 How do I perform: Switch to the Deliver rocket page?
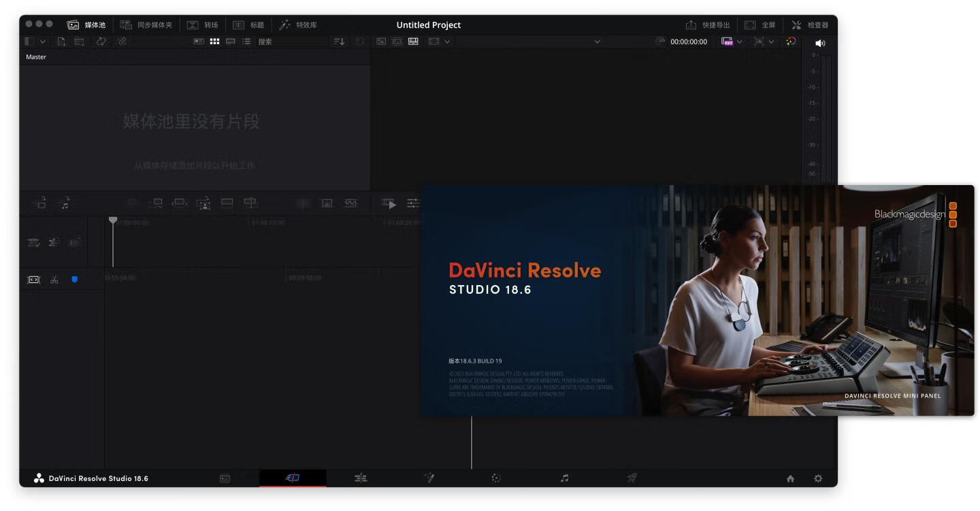pyautogui.click(x=632, y=478)
